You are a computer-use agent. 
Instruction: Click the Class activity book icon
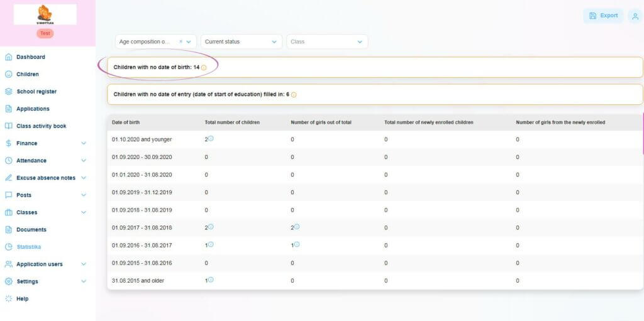tap(8, 126)
